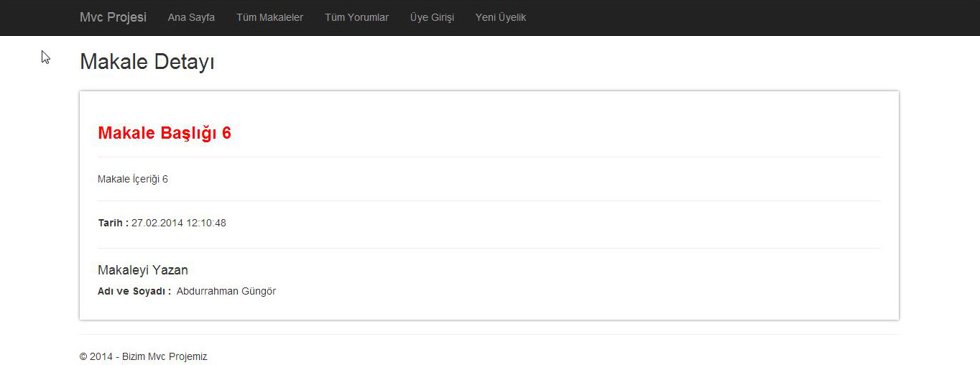Open the Tüm Yorumlar nav item

click(356, 17)
